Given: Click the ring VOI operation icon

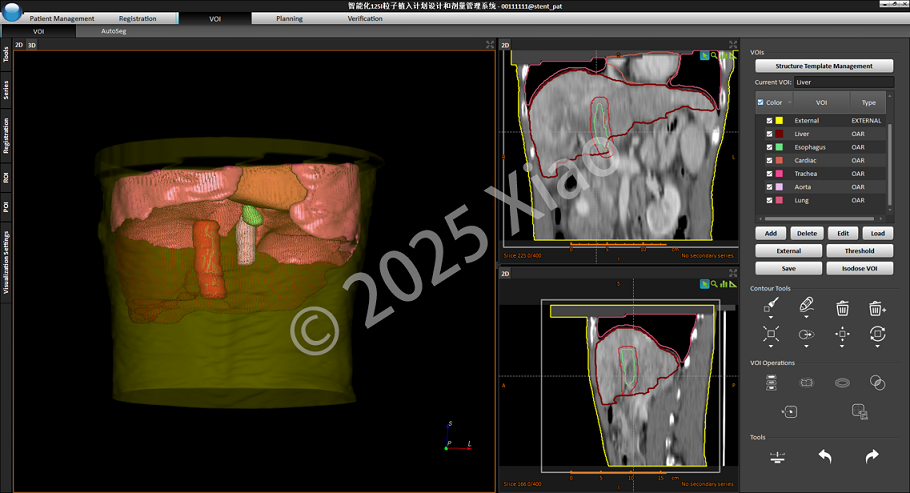Looking at the screenshot, I should (842, 383).
